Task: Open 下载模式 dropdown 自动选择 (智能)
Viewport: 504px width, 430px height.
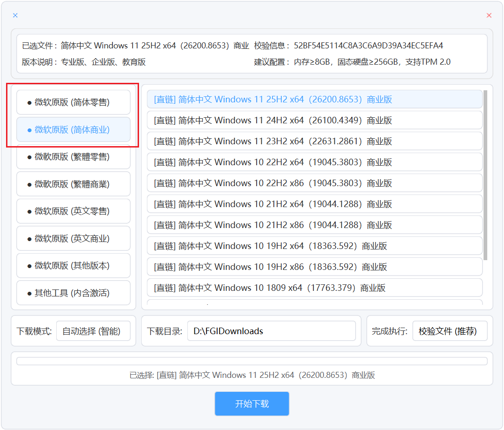Action: pos(93,331)
